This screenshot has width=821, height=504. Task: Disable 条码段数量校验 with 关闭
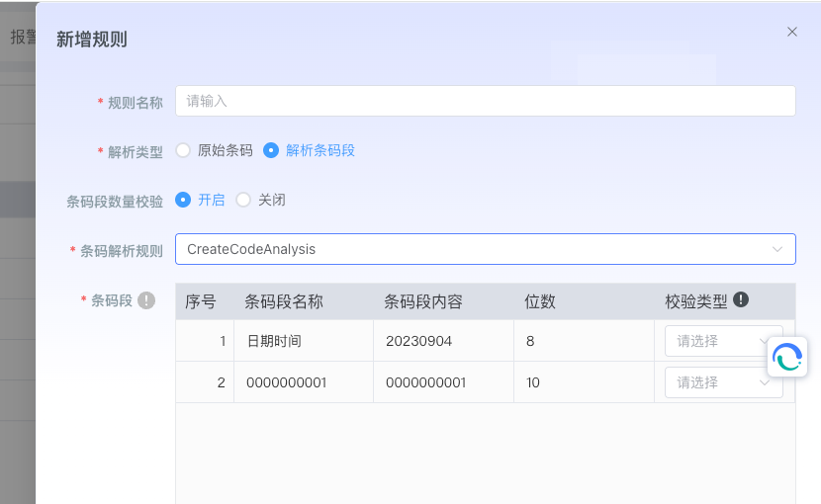[x=243, y=200]
